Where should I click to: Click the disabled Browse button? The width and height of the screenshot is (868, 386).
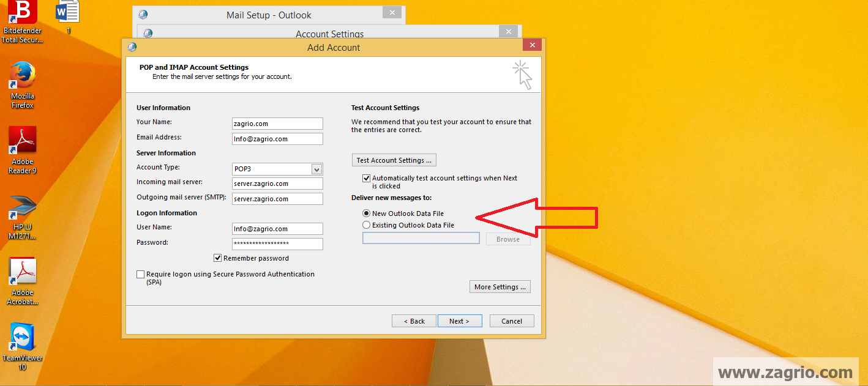[508, 239]
